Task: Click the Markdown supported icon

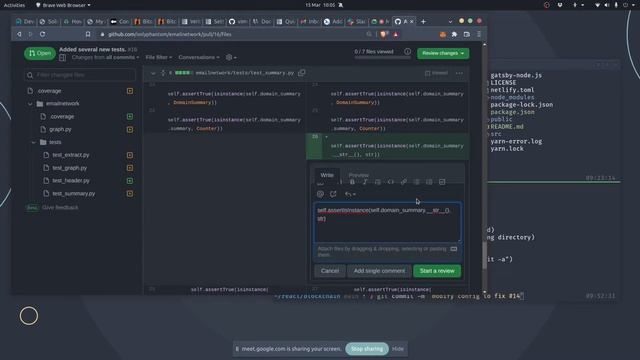Action: pos(453,249)
